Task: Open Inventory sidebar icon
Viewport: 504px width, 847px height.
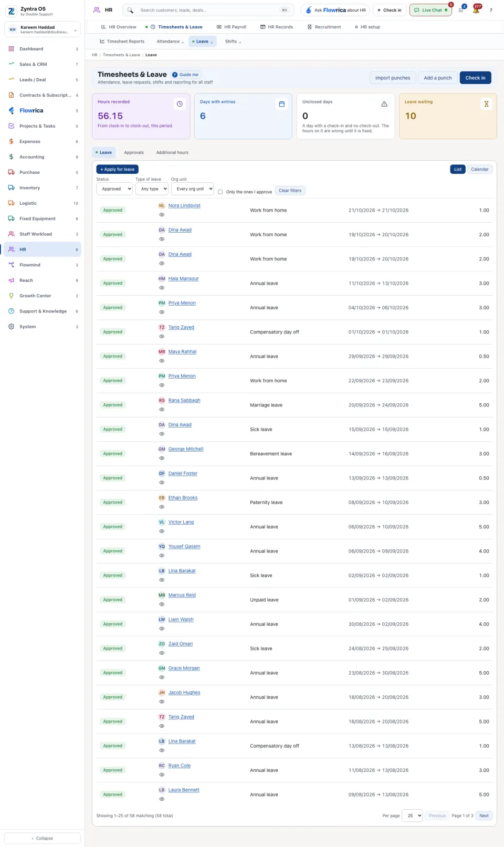Action: (11, 187)
